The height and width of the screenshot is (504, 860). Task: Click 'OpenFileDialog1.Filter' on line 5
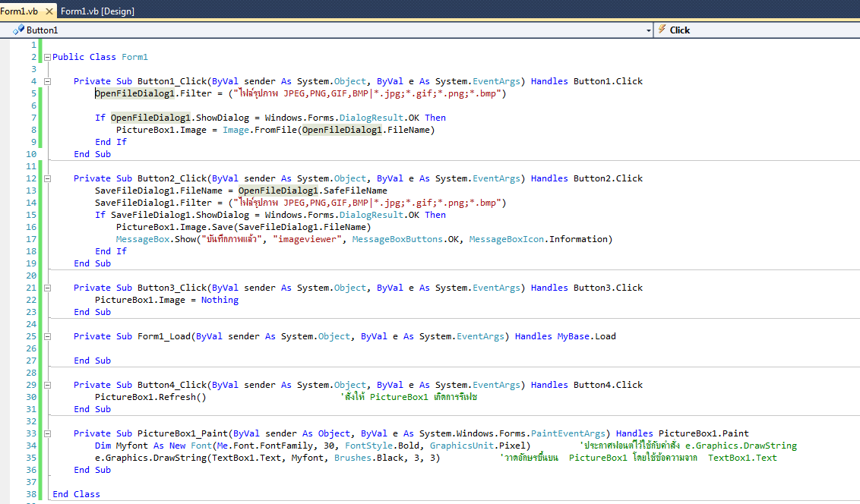click(x=153, y=93)
